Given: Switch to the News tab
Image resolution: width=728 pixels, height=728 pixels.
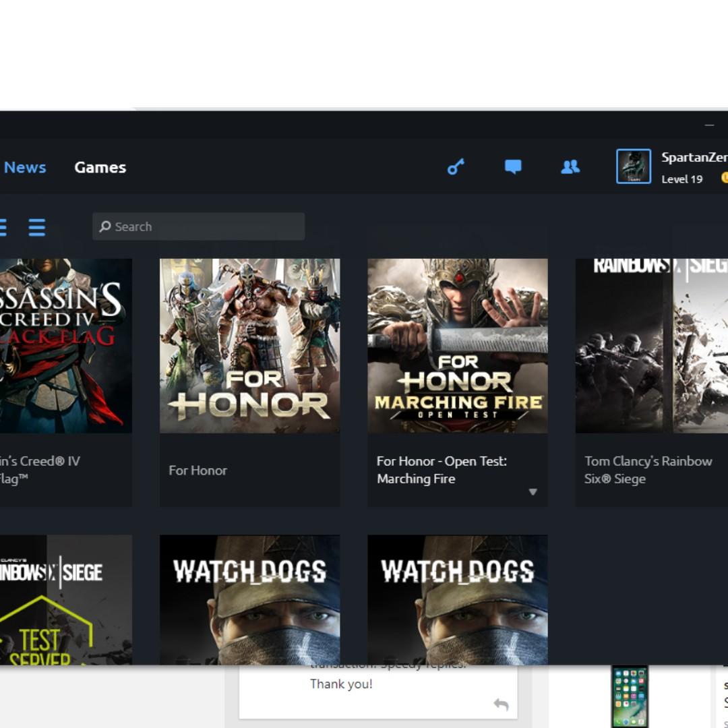Looking at the screenshot, I should (25, 167).
